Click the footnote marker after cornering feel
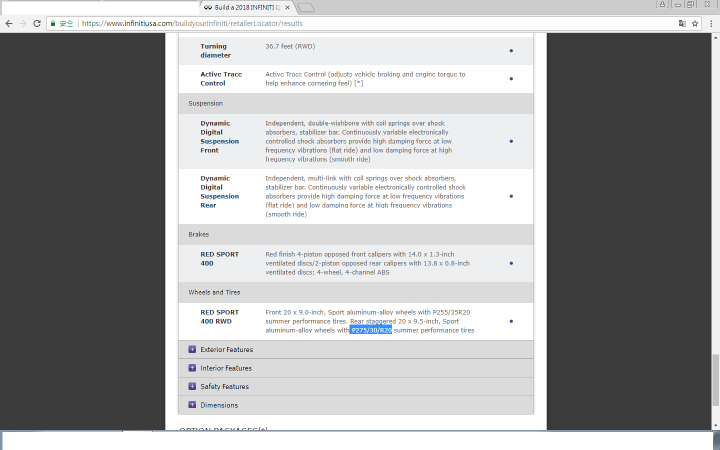Image resolution: width=720 pixels, height=450 pixels. pos(359,83)
